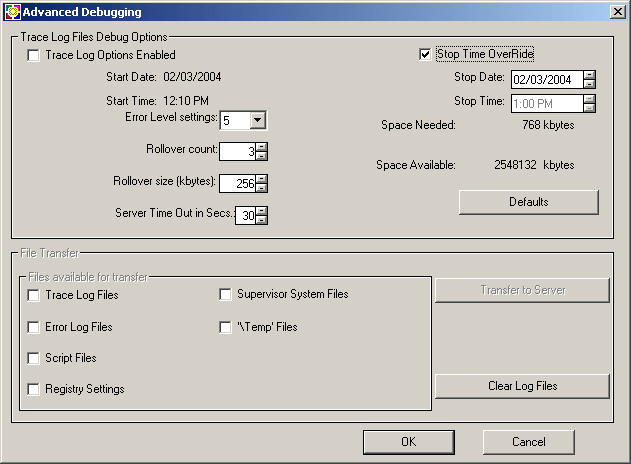
Task: Reset settings with the Defaults button
Action: [529, 202]
